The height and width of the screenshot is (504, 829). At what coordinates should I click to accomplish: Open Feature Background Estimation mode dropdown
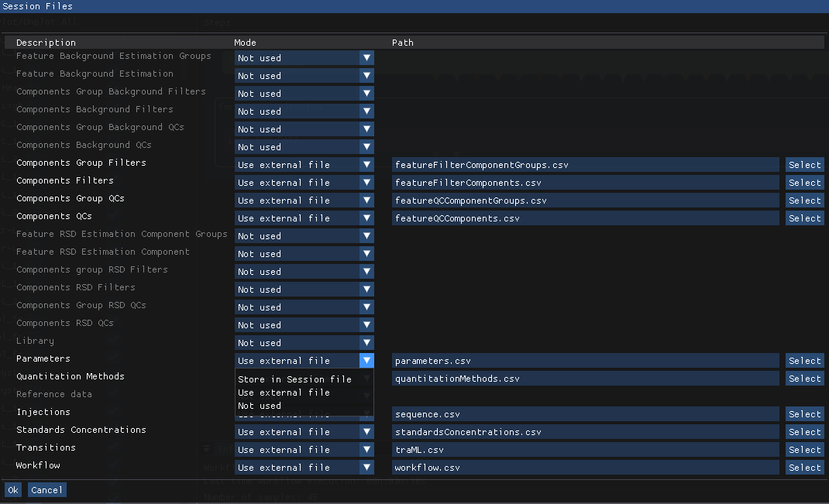coord(304,76)
